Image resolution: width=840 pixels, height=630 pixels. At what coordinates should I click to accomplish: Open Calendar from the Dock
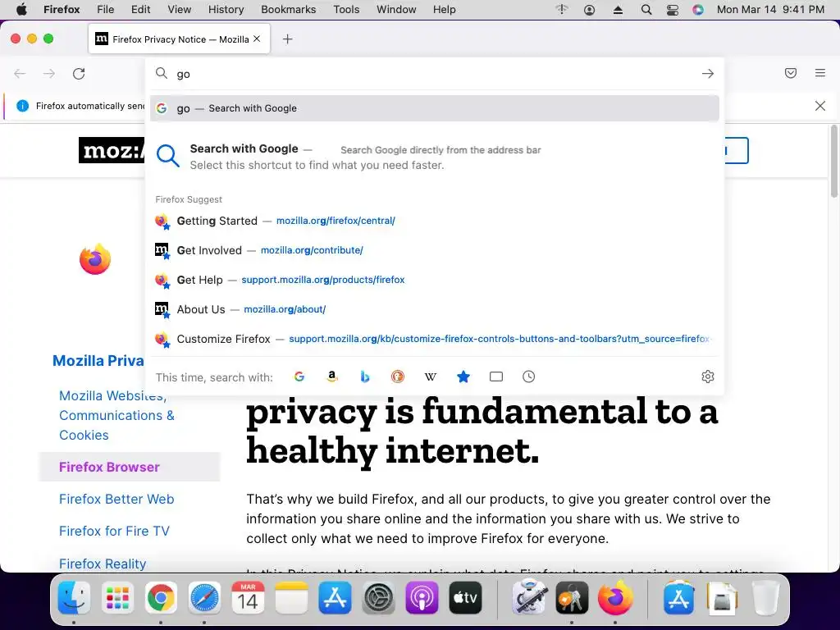[x=248, y=597]
